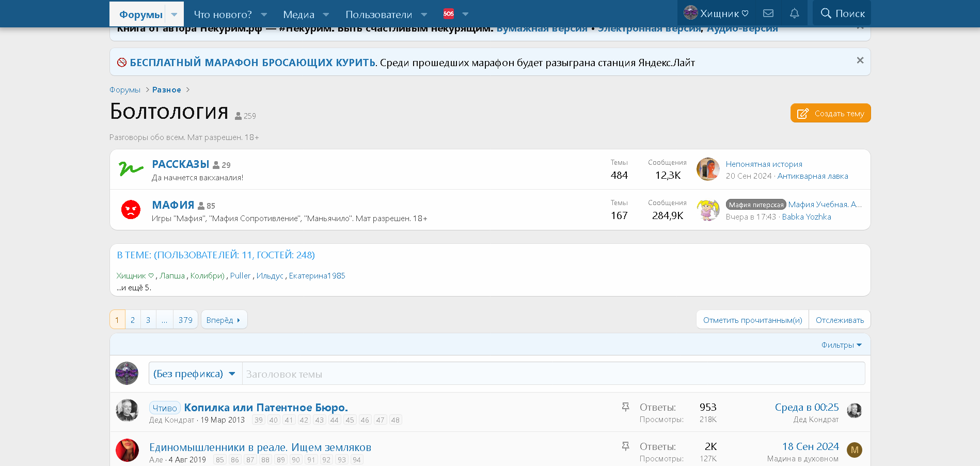Click the no-smoking icon in marathon notice
The image size is (980, 466).
[122, 63]
